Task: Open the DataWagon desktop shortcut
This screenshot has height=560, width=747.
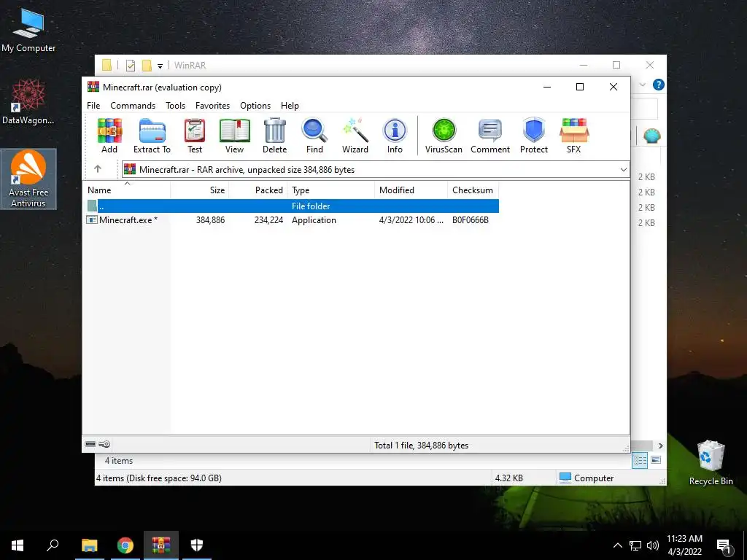Action: click(x=28, y=102)
